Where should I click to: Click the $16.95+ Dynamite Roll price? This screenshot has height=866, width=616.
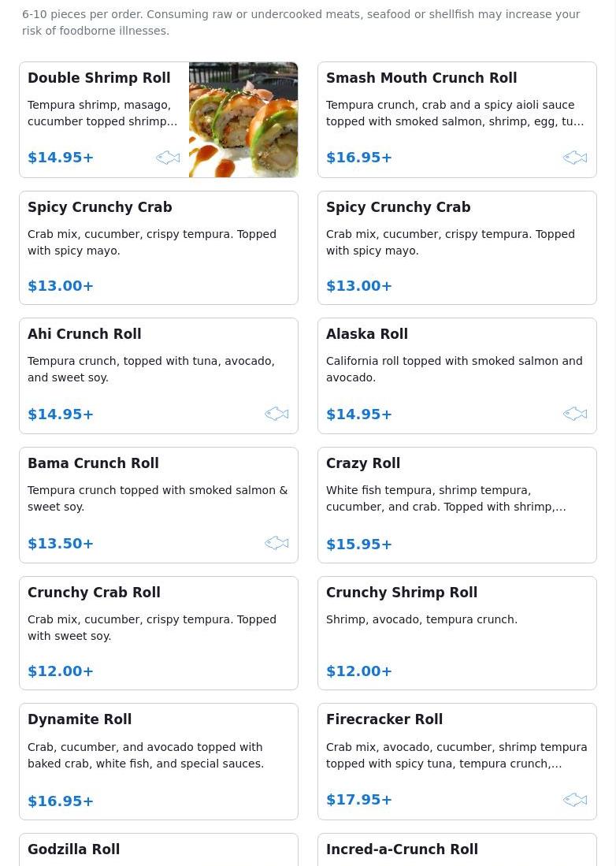click(x=61, y=801)
